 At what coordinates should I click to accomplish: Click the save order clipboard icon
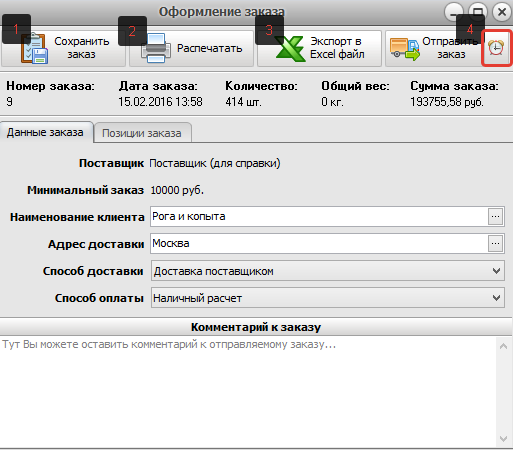coord(35,49)
